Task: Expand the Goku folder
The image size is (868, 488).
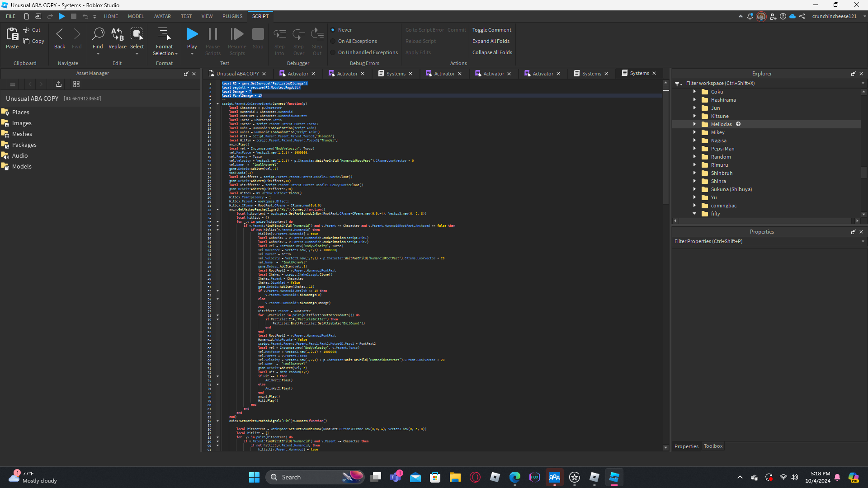Action: (694, 92)
